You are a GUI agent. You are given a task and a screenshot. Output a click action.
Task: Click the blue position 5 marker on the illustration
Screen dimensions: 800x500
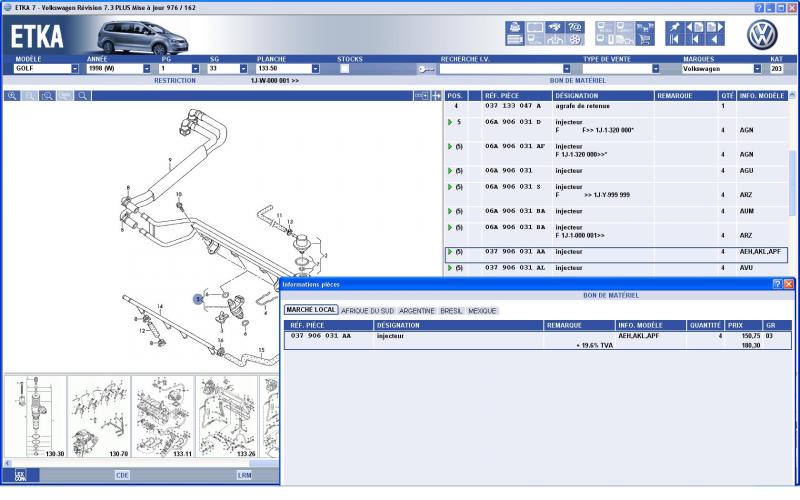point(198,299)
